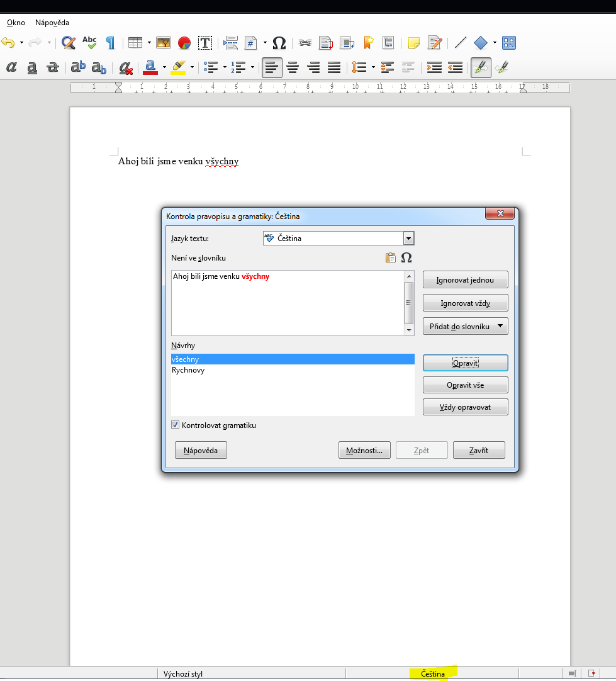This screenshot has width=616, height=681.
Task: Toggle center paragraph alignment
Action: point(293,67)
